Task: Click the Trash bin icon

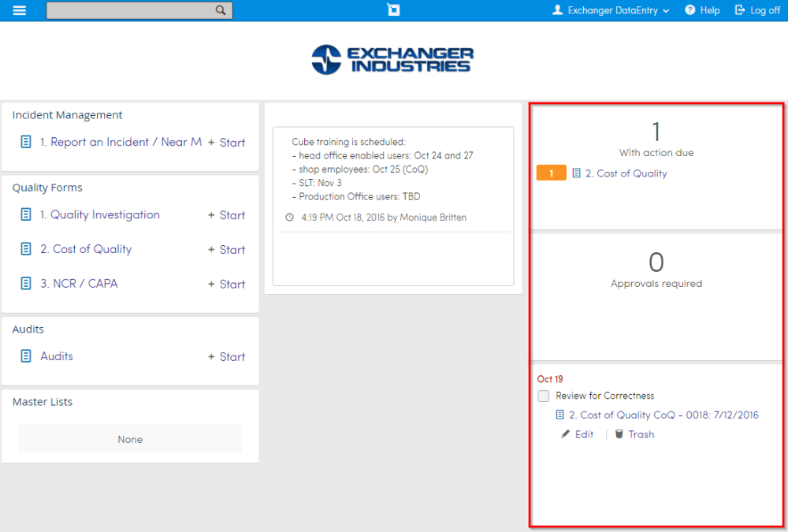Action: 619,434
